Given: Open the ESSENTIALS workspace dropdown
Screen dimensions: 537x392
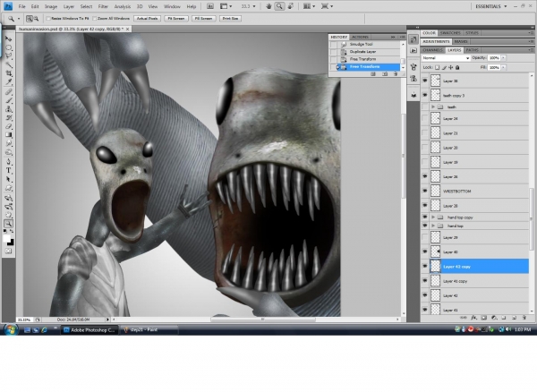Looking at the screenshot, I should point(491,6).
